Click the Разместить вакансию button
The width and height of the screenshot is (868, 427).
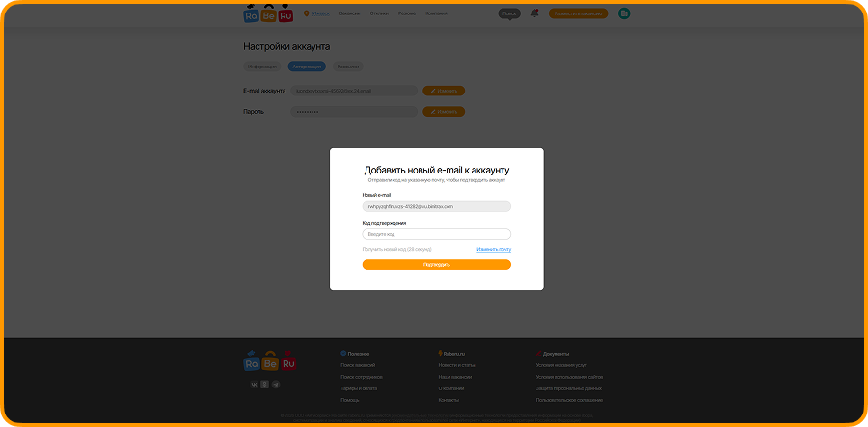(579, 13)
